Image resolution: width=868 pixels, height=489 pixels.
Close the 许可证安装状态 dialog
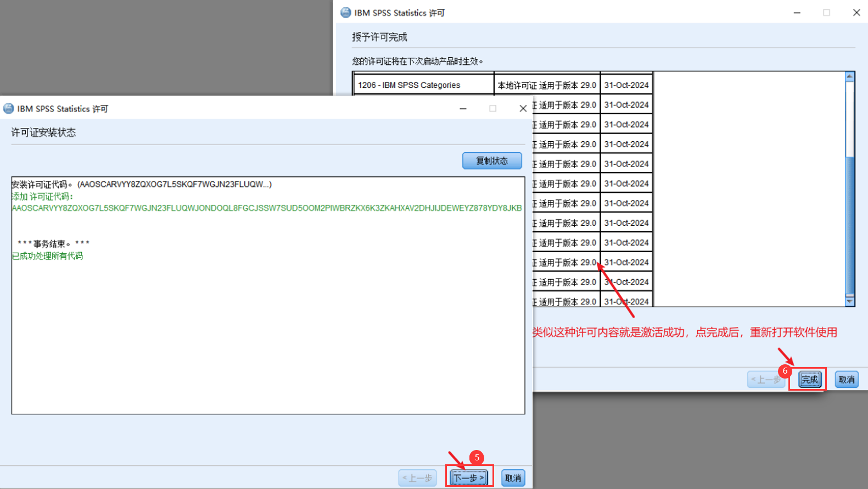click(x=523, y=109)
